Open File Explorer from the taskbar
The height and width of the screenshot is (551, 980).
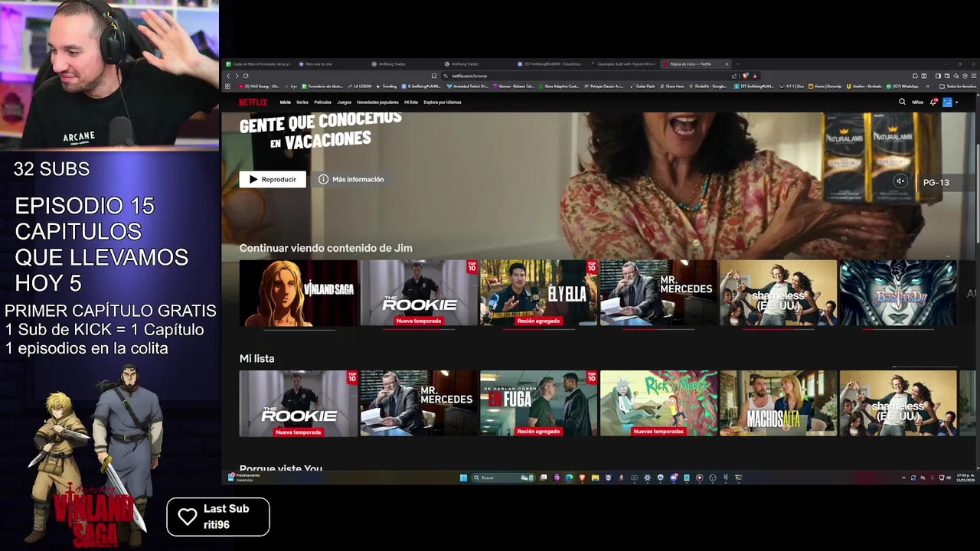point(595,478)
